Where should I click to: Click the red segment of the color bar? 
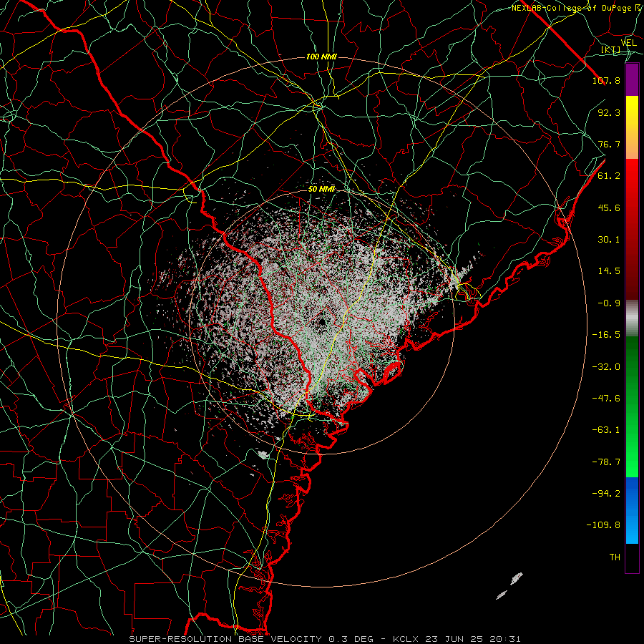click(632, 229)
